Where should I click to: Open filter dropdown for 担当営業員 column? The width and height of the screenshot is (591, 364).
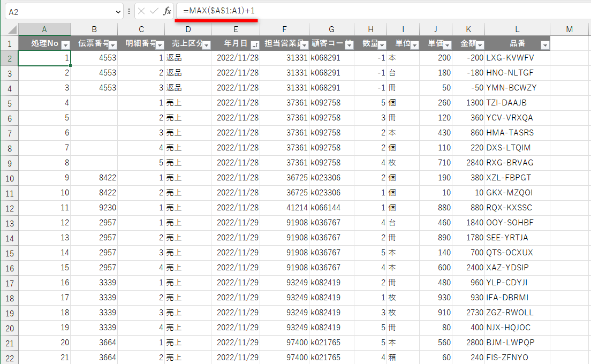304,45
